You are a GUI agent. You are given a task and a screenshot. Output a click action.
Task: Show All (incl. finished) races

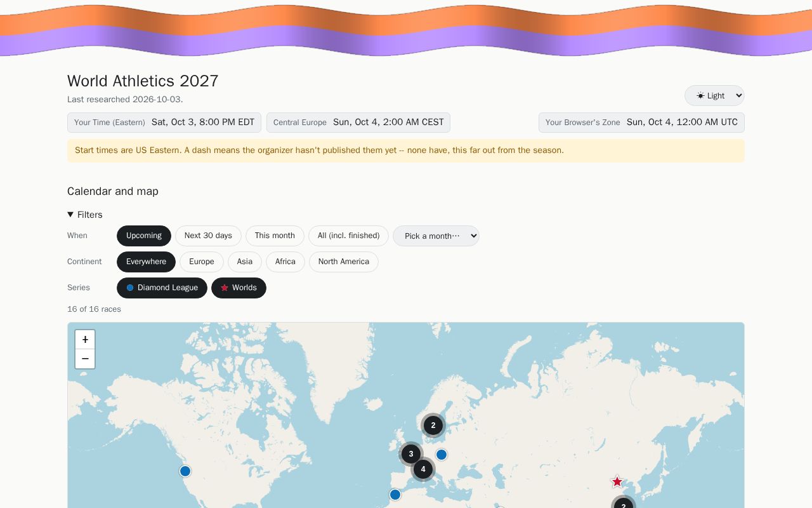[348, 236]
